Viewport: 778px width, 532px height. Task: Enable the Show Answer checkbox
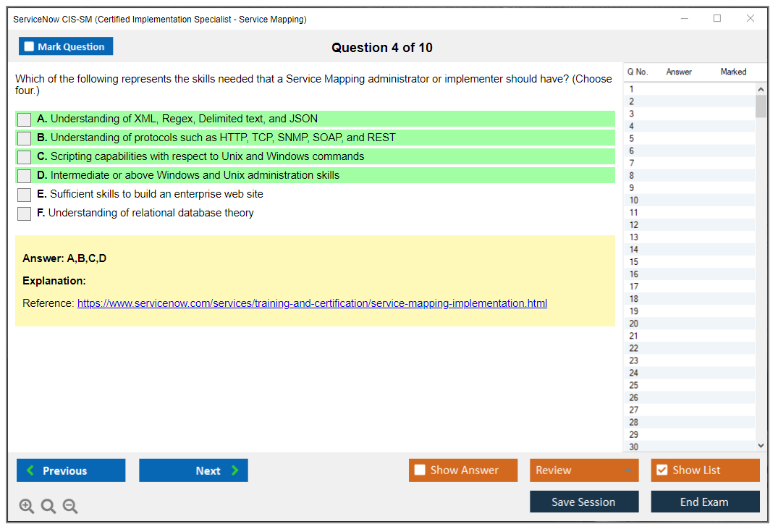(x=420, y=470)
